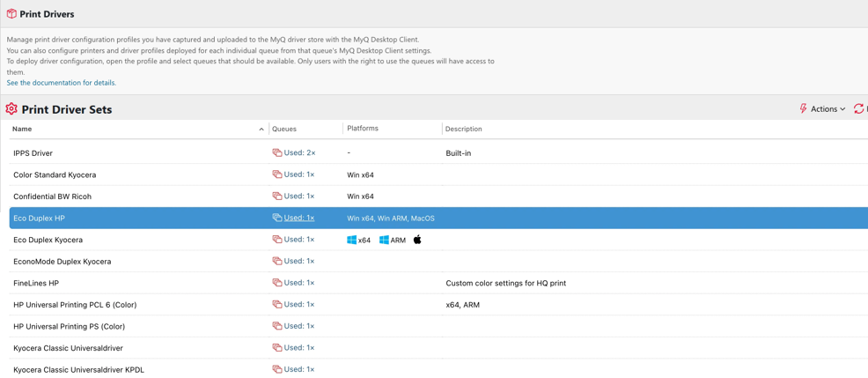This screenshot has height=378, width=868.
Task: Click the Print Driver Sets gear icon
Action: 11,109
